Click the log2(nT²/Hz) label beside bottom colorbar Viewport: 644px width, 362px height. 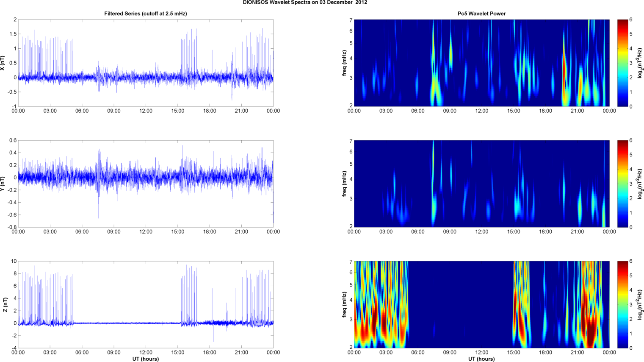(641, 305)
